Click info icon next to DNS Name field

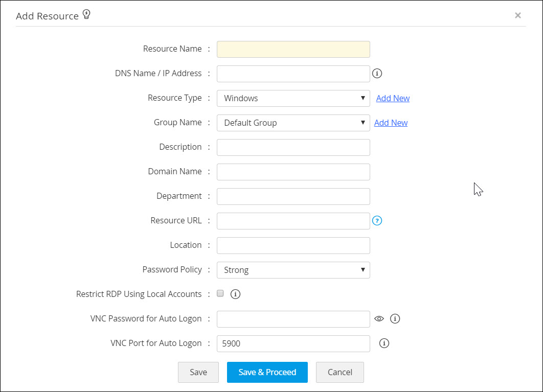[x=377, y=74]
